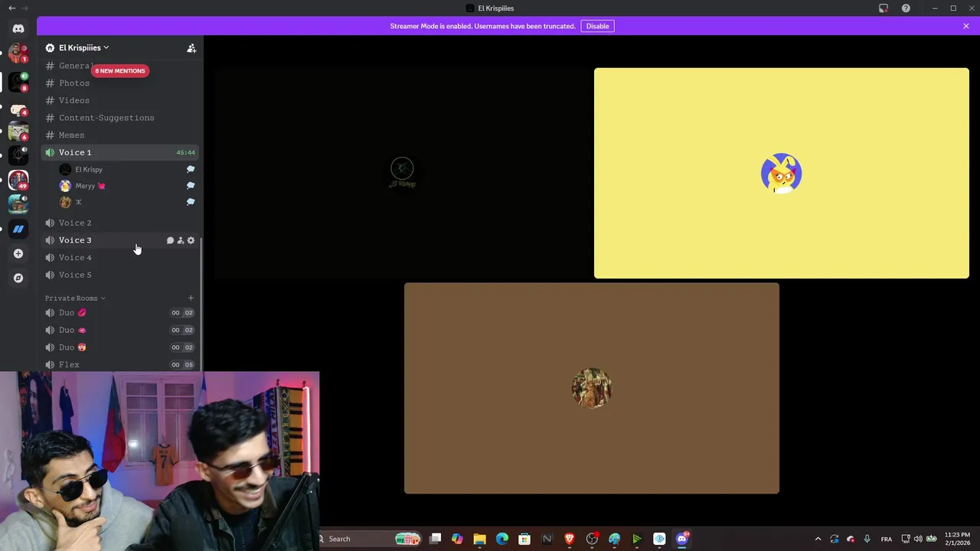The height and width of the screenshot is (551, 980).
Task: Click the FRA language indicator
Action: 886,540
